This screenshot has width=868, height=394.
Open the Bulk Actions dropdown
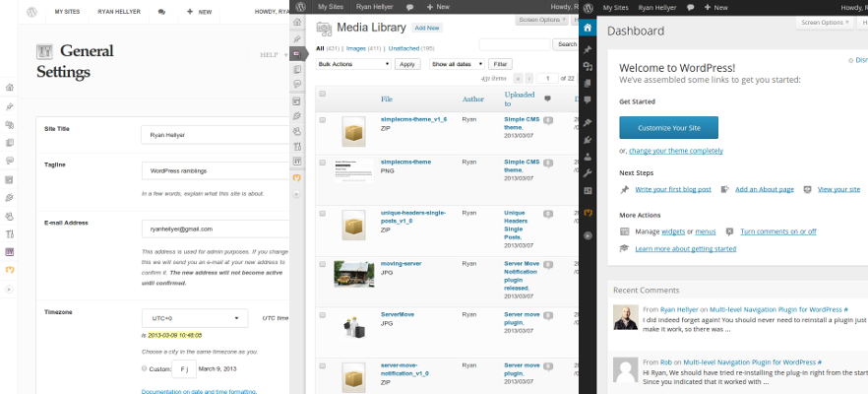(x=353, y=64)
